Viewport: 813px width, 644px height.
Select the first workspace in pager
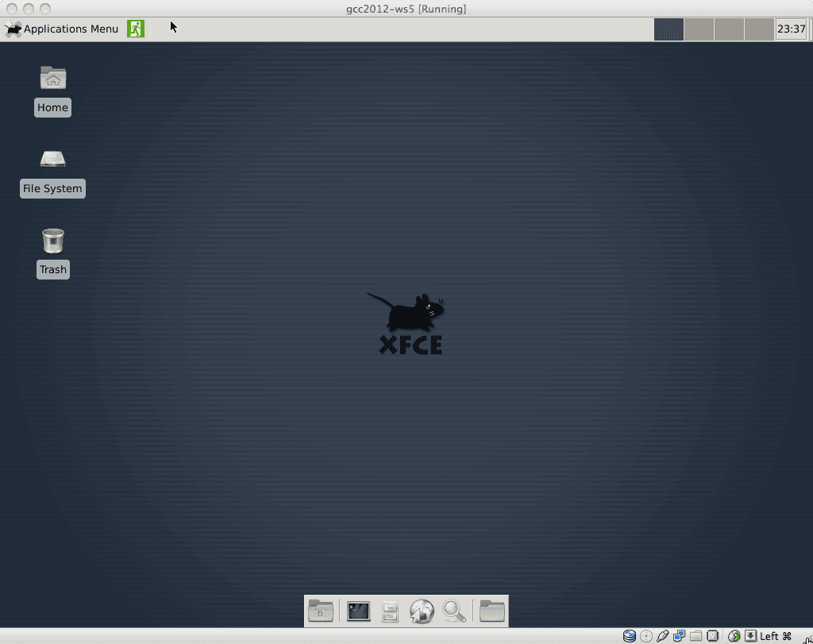click(669, 29)
